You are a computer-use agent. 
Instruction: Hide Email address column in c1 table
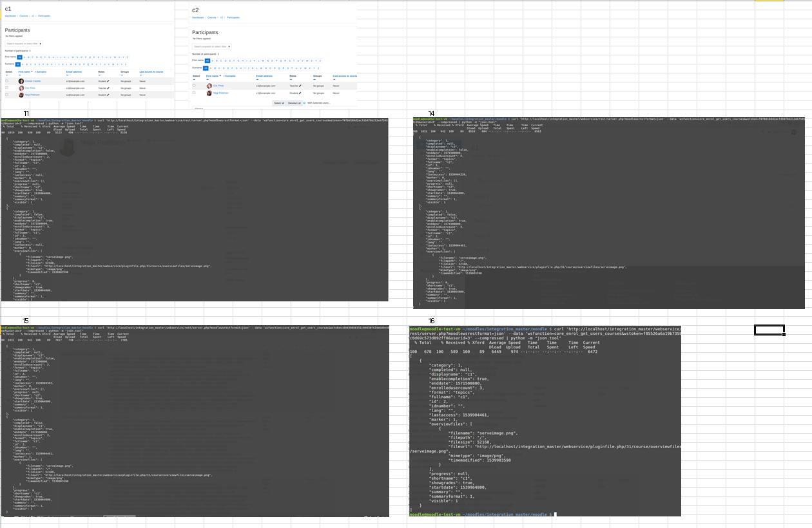(67, 75)
